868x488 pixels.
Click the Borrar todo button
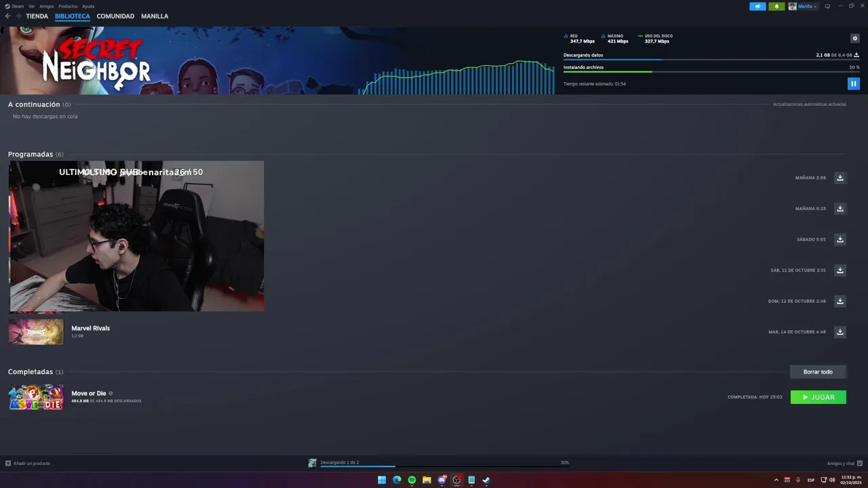818,371
